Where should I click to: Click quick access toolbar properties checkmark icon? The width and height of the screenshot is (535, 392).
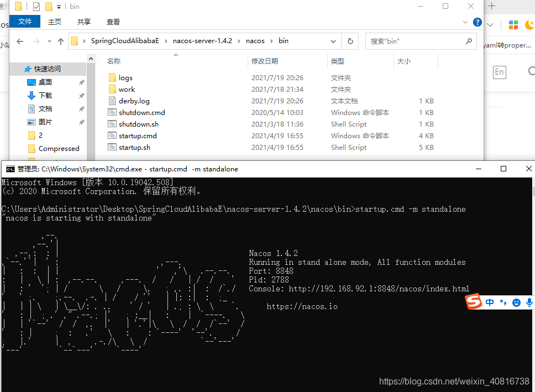tap(36, 6)
